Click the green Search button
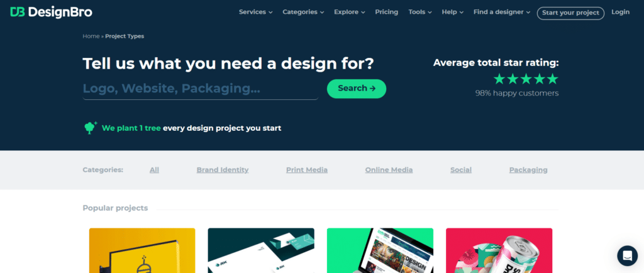This screenshot has width=644, height=273. [357, 88]
